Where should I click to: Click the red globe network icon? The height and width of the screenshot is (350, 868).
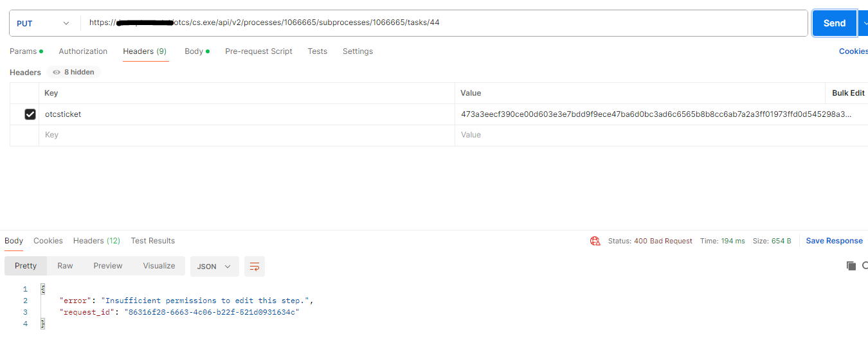[595, 241]
